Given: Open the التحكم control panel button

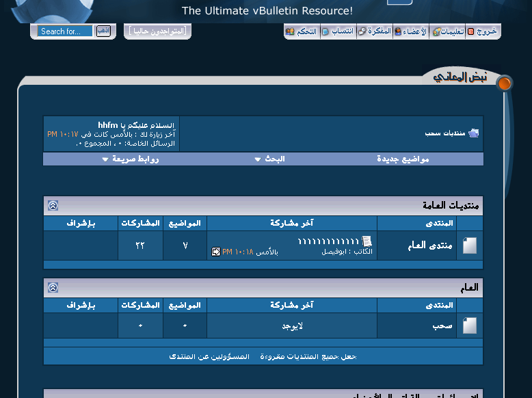Looking at the screenshot, I should [x=302, y=31].
